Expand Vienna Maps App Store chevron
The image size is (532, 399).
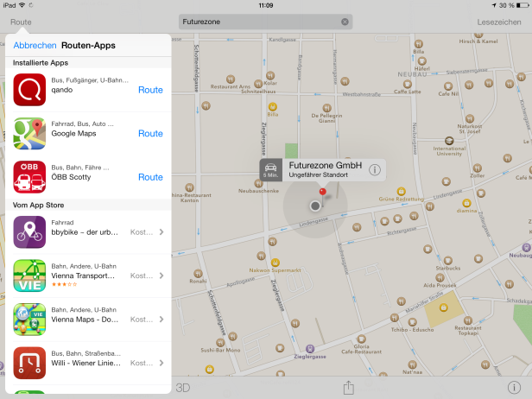(x=161, y=320)
